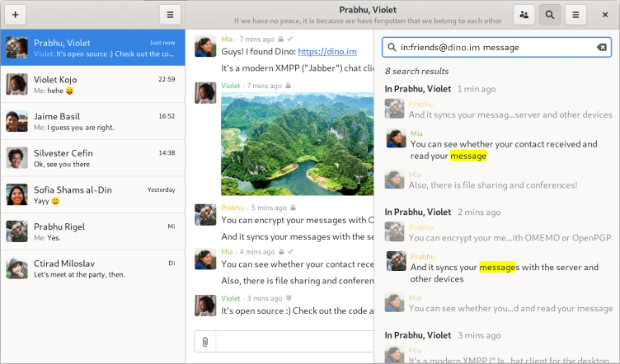Select the Silvester Cefin conversation
This screenshot has width=620, height=364.
point(92,157)
